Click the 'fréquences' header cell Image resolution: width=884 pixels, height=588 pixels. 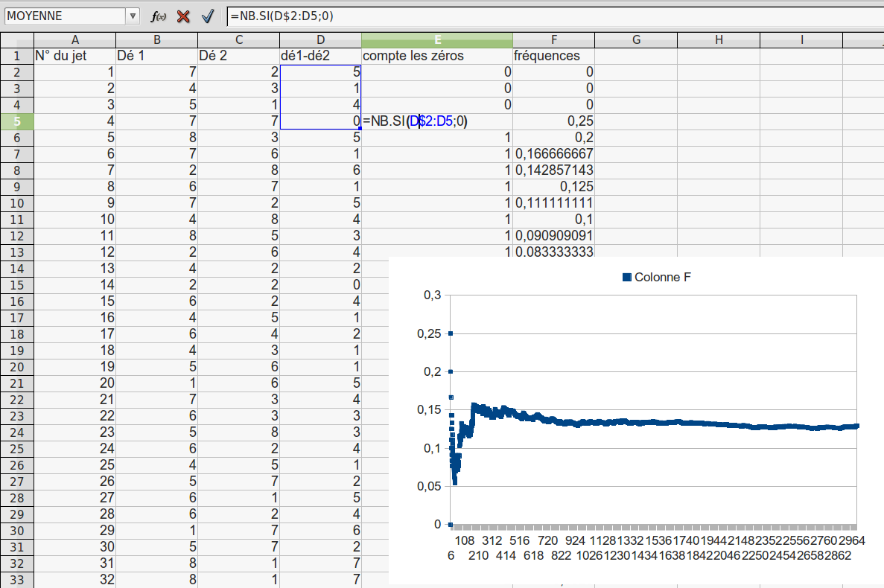tap(553, 56)
